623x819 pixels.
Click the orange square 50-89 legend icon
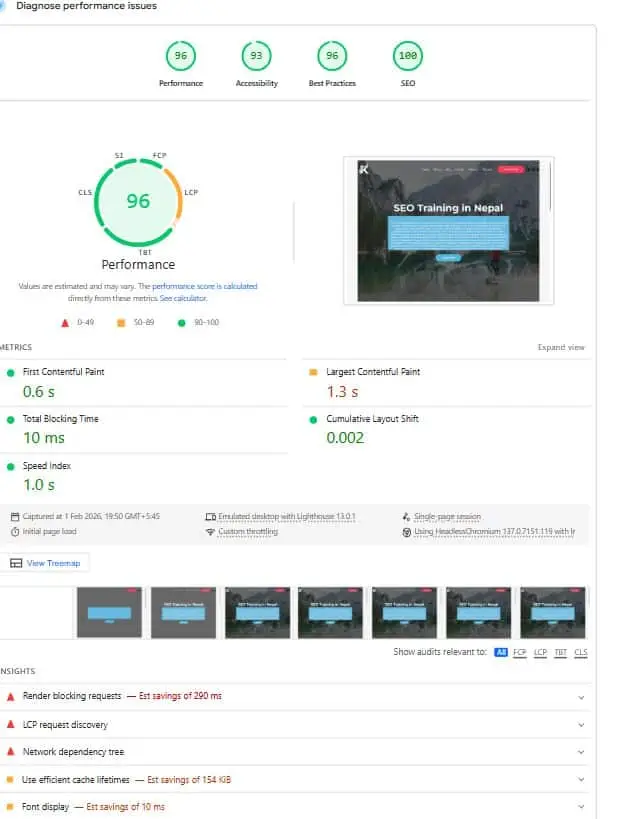click(x=121, y=323)
